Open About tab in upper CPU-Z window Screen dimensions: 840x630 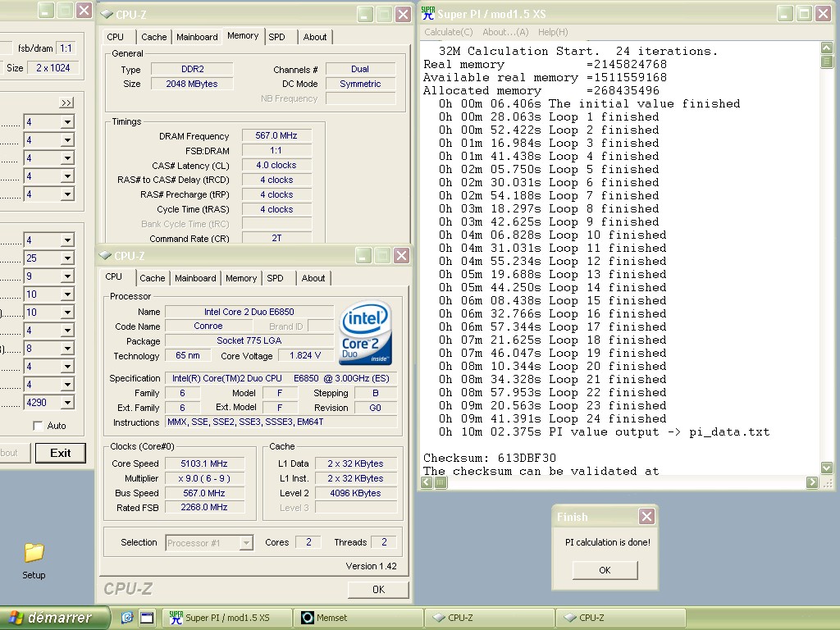pyautogui.click(x=315, y=37)
